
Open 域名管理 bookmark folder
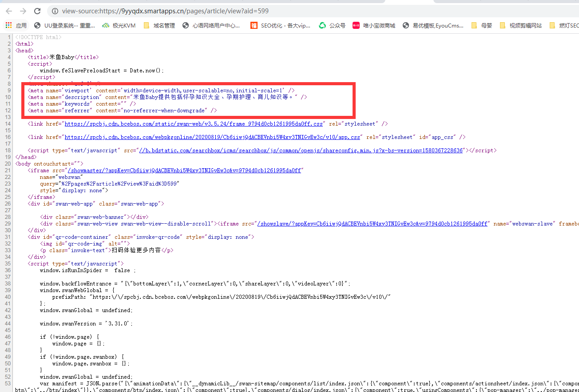click(x=159, y=25)
